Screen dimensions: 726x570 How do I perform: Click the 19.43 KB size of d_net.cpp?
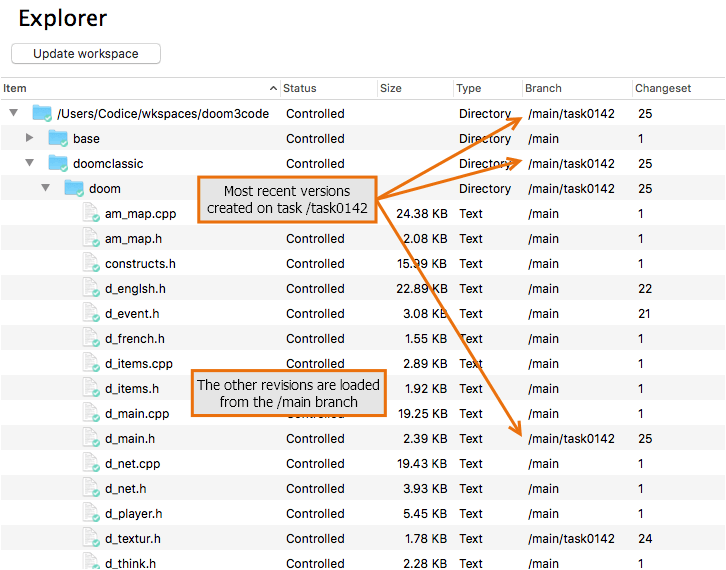coord(422,464)
